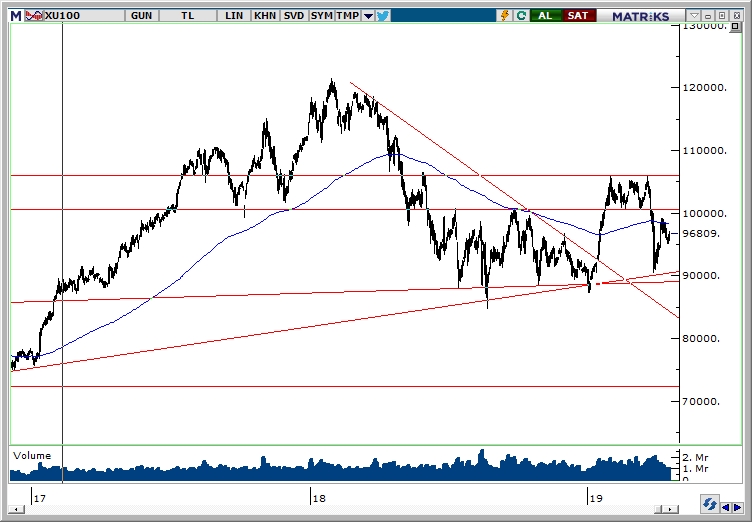Click the 100000 price axis label
This screenshot has width=752, height=522.
coord(704,214)
